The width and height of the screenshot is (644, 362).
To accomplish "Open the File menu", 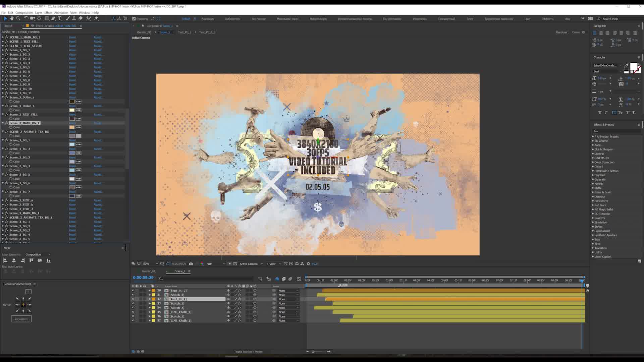I will (3, 13).
